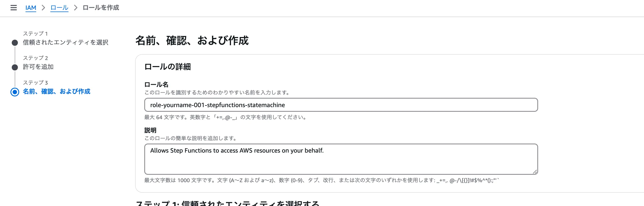Image resolution: width=644 pixels, height=206 pixels.
Task: Select the ロールを作成 breadcrumb item
Action: click(x=101, y=8)
